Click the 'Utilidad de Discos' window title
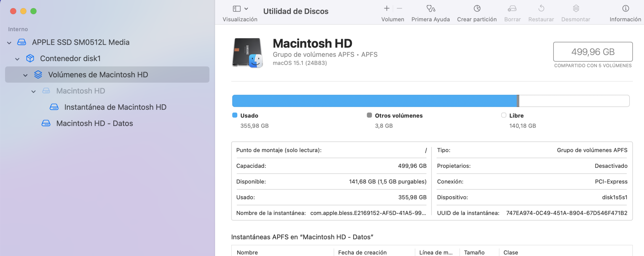Viewport: 644px width, 256px height. [x=296, y=11]
